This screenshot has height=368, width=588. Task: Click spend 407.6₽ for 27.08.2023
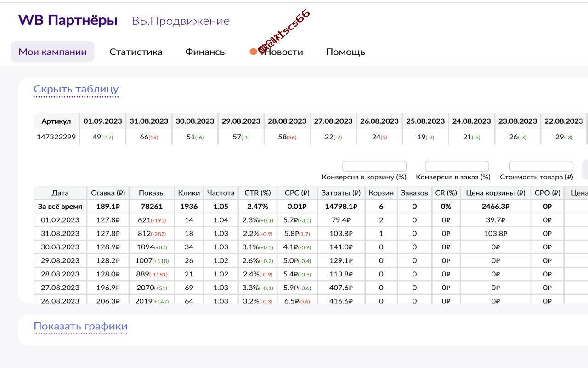pyautogui.click(x=341, y=288)
